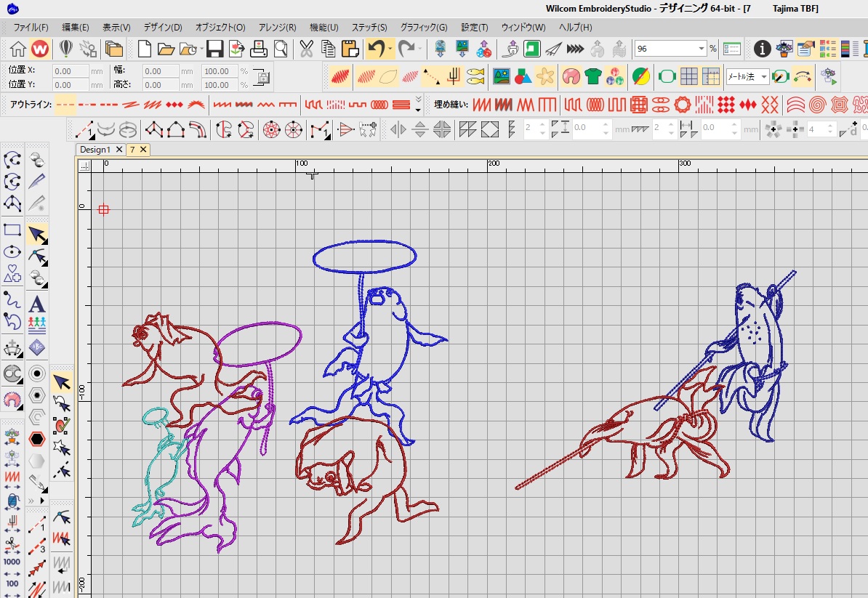Choose the zigzag fill stitch after the 埋め縫い label
868x598 pixels.
pyautogui.click(x=481, y=104)
